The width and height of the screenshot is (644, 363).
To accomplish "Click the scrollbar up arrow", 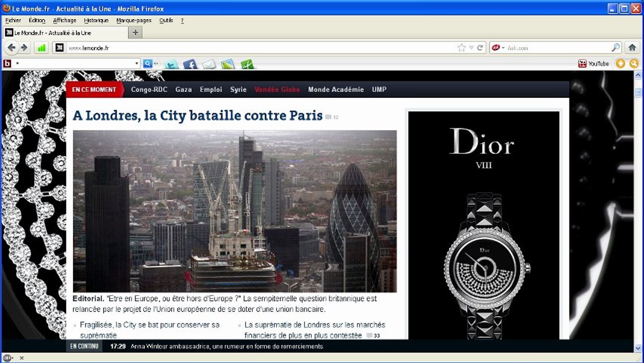I will [x=638, y=75].
